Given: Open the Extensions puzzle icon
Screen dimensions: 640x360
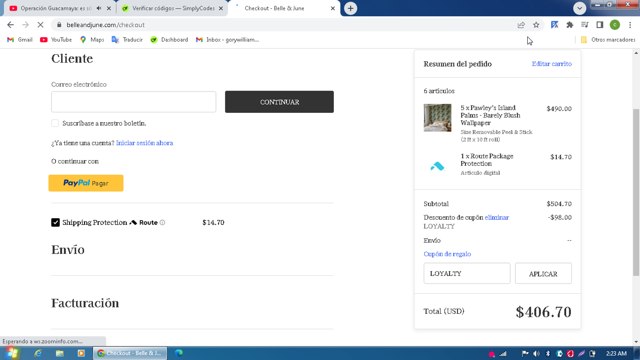Looking at the screenshot, I should pos(570,25).
